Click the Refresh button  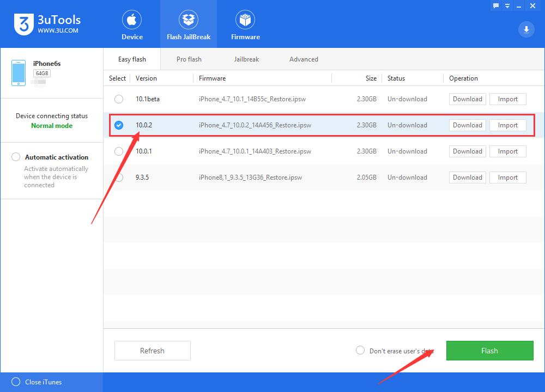152,351
